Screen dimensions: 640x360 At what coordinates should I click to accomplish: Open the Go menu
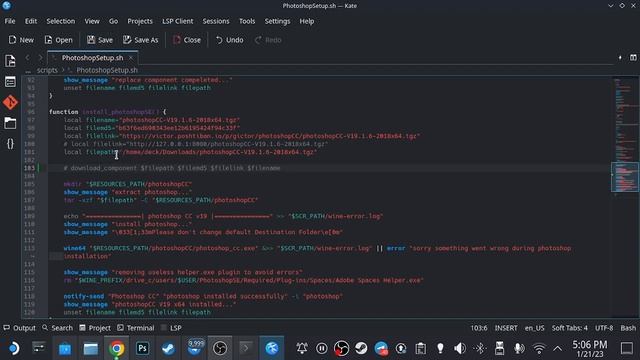coord(113,21)
